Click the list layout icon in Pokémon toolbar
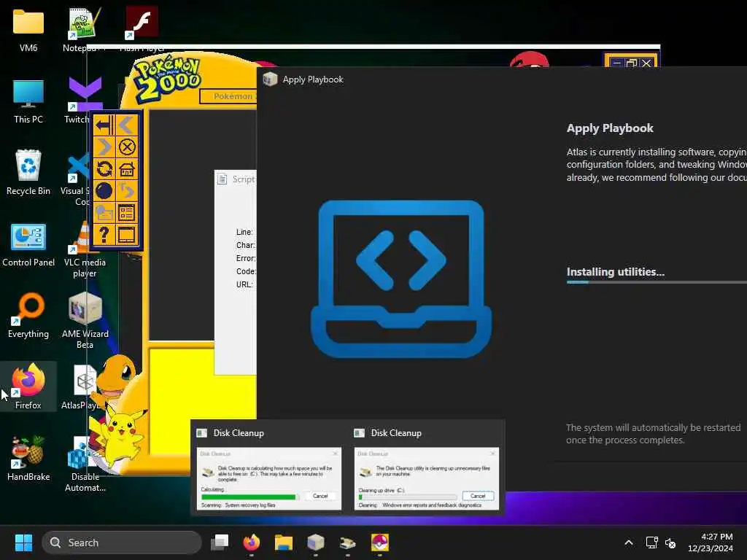The image size is (747, 560). 127,213
